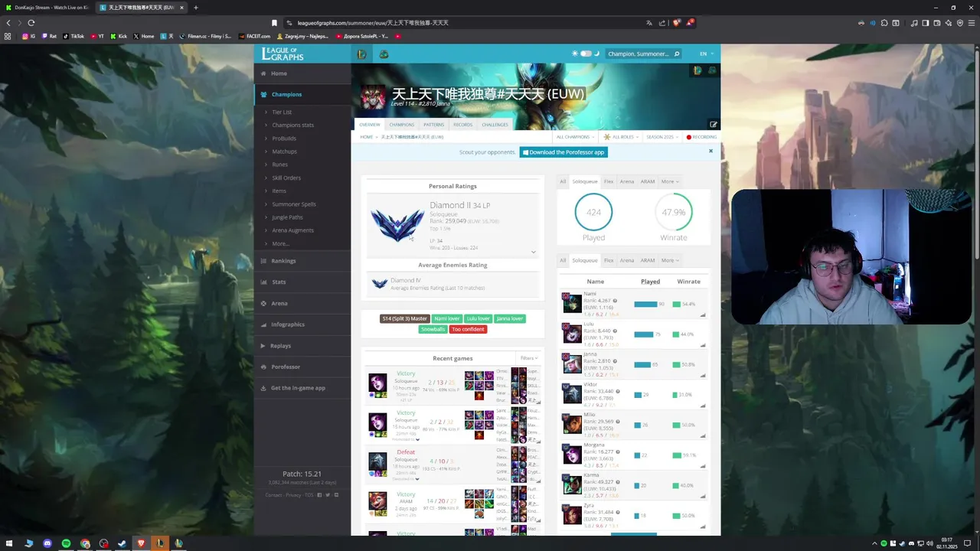Open Summoner Spells sidebar entry
This screenshot has width=980, height=551.
[294, 204]
